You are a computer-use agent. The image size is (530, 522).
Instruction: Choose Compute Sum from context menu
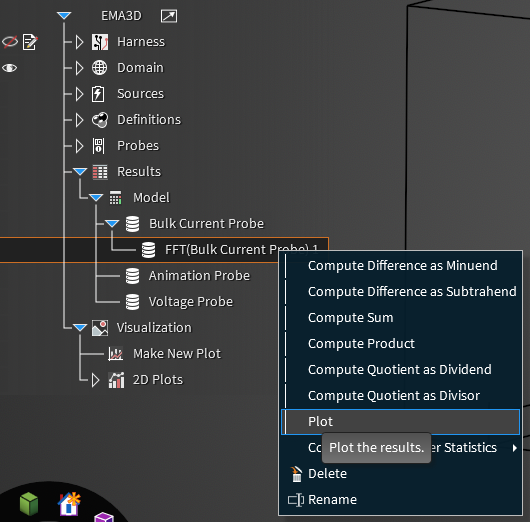click(x=400, y=318)
